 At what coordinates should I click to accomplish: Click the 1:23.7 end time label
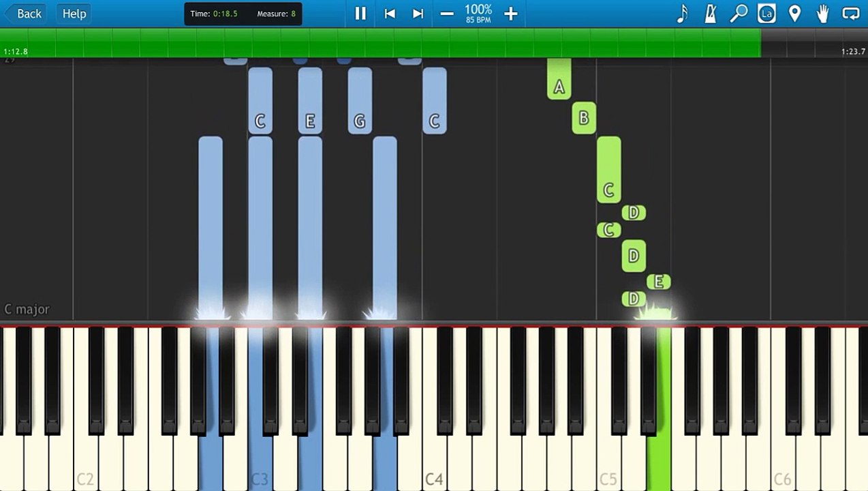[853, 52]
